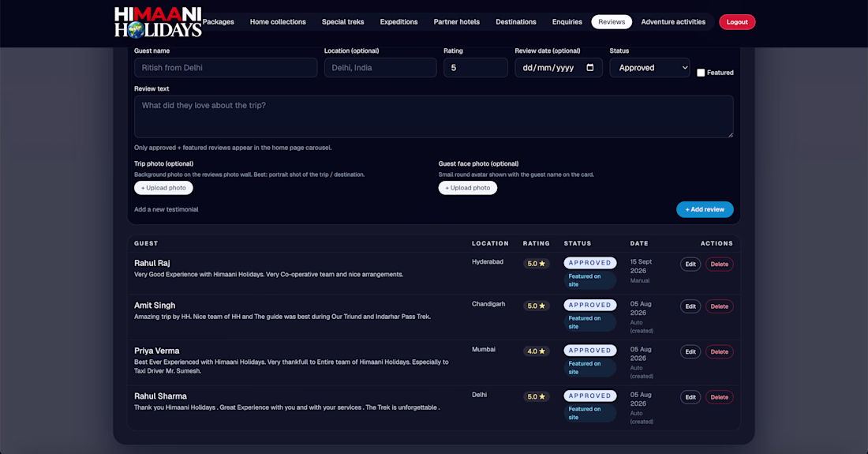Open Special treks section
868x454 pixels.
[342, 22]
